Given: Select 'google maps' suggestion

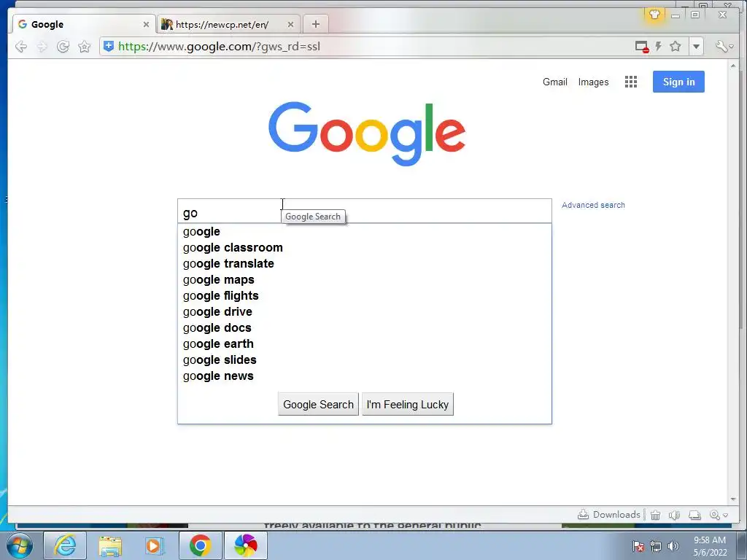Looking at the screenshot, I should click(365, 279).
